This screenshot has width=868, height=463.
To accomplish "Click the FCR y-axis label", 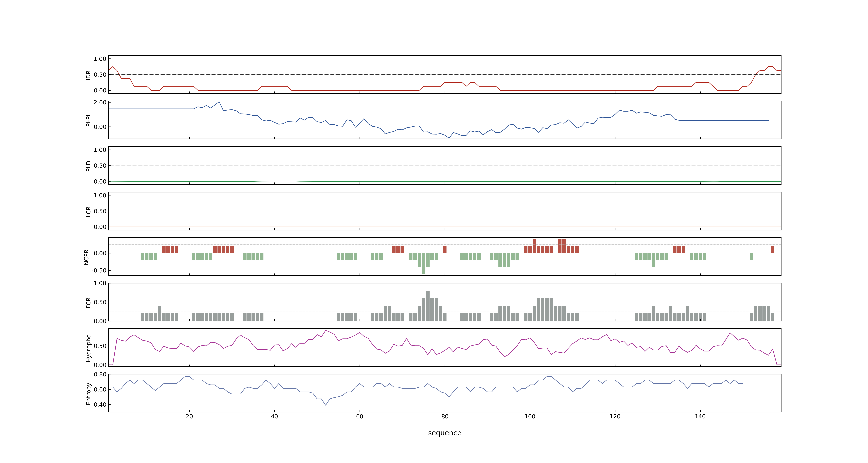I will click(88, 302).
